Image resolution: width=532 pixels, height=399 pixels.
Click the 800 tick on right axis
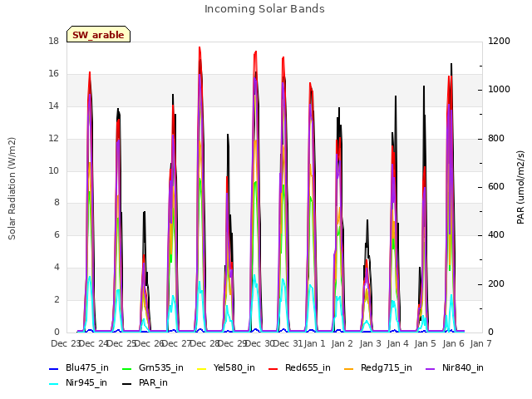[496, 139]
